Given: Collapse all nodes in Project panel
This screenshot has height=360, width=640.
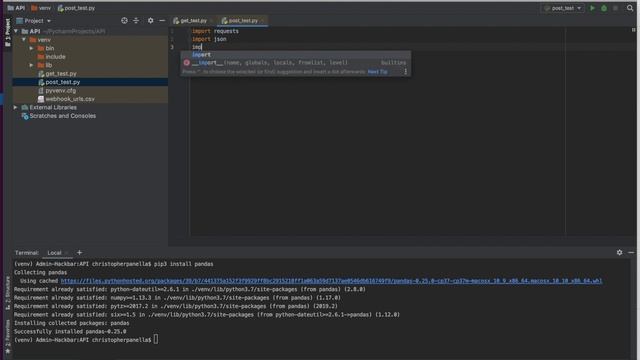Looking at the screenshot, I should coord(136,20).
